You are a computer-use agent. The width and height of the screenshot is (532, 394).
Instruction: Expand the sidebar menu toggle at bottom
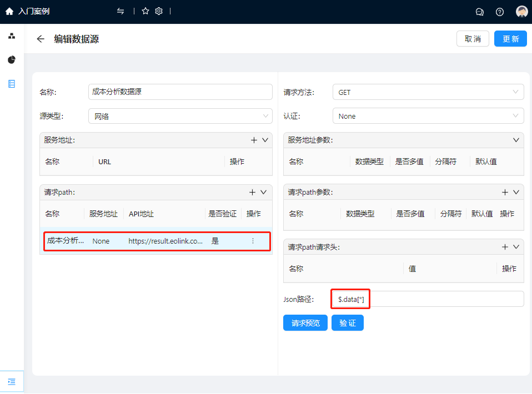(12, 382)
